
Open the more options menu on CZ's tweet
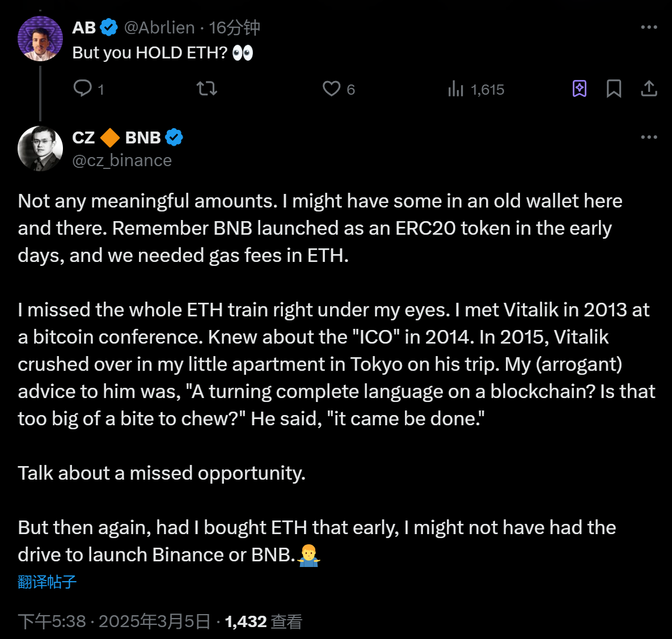648,137
